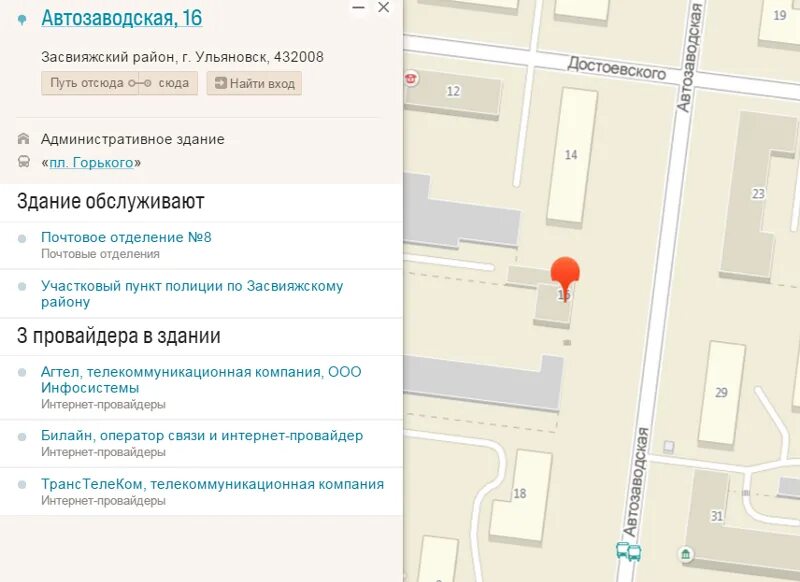Click Путь отсюда route button
Image resolution: width=800 pixels, height=582 pixels.
click(x=89, y=83)
